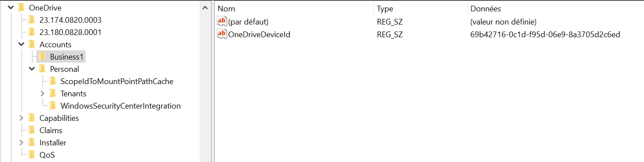Click the QoS folder icon
The height and width of the screenshot is (162, 644).
(32, 155)
